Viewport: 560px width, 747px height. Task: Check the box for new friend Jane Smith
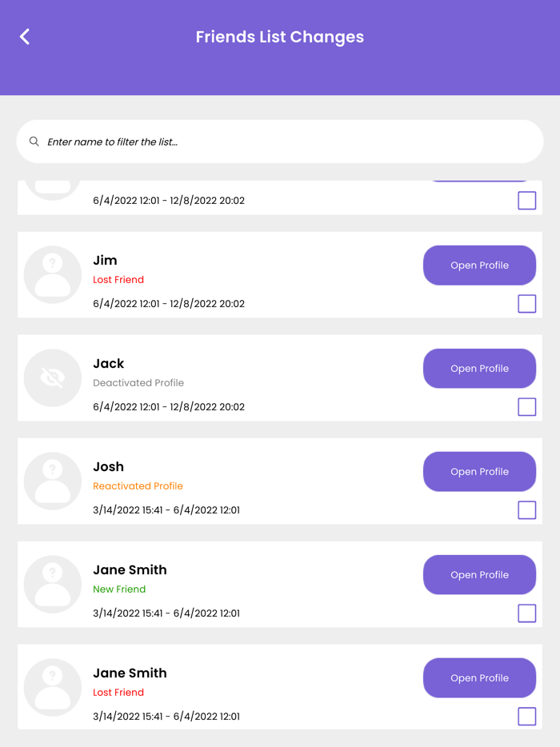(x=526, y=613)
